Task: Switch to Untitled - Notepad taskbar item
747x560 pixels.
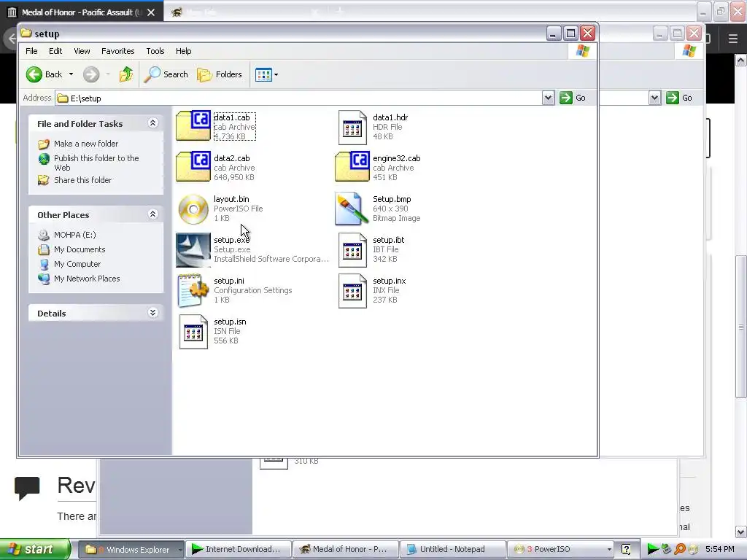Action: coord(452,550)
